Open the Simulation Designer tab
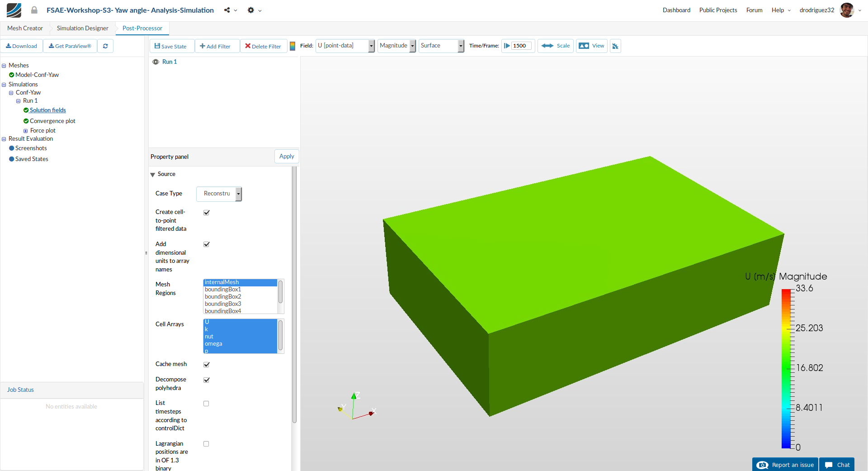The height and width of the screenshot is (471, 868). click(83, 28)
